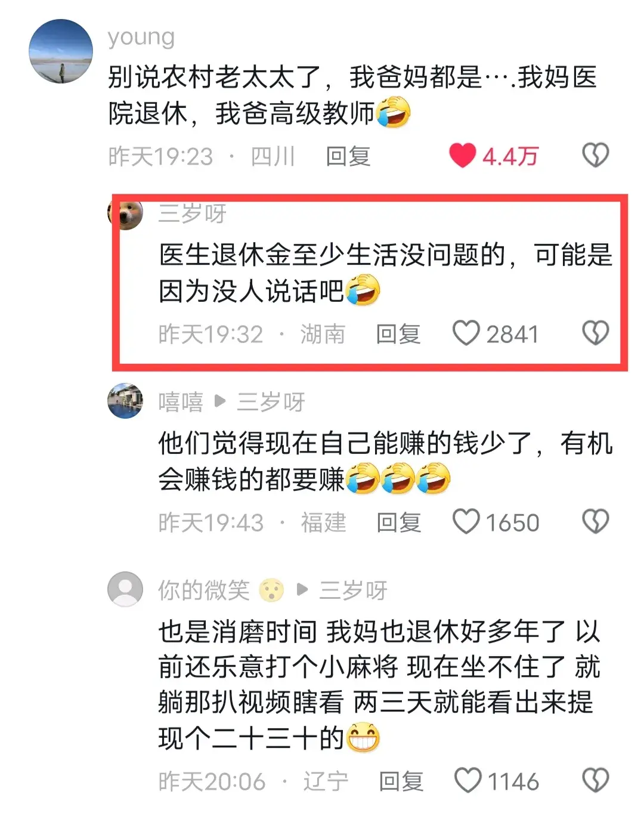This screenshot has width=644, height=816.
Task: Open 嘻嘻's avatar picture
Action: (125, 401)
